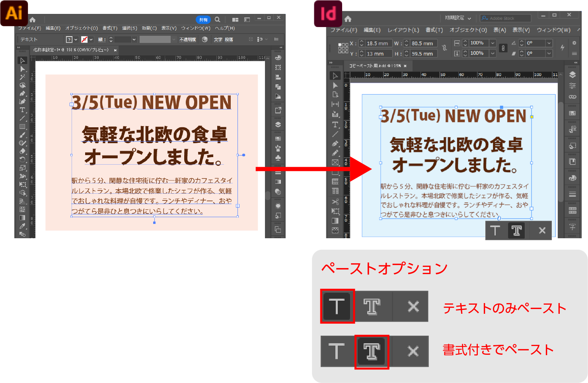The height and width of the screenshot is (383, 588).
Task: Switch to the コピーペースト用.indd document tab
Action: pyautogui.click(x=374, y=66)
